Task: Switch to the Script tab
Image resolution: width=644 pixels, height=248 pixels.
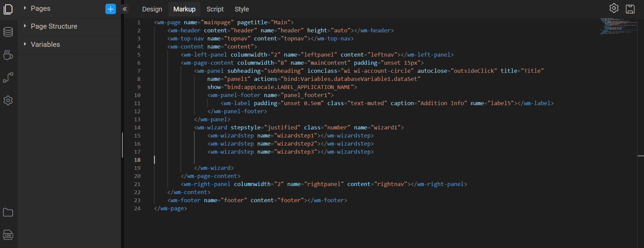Action: (215, 9)
